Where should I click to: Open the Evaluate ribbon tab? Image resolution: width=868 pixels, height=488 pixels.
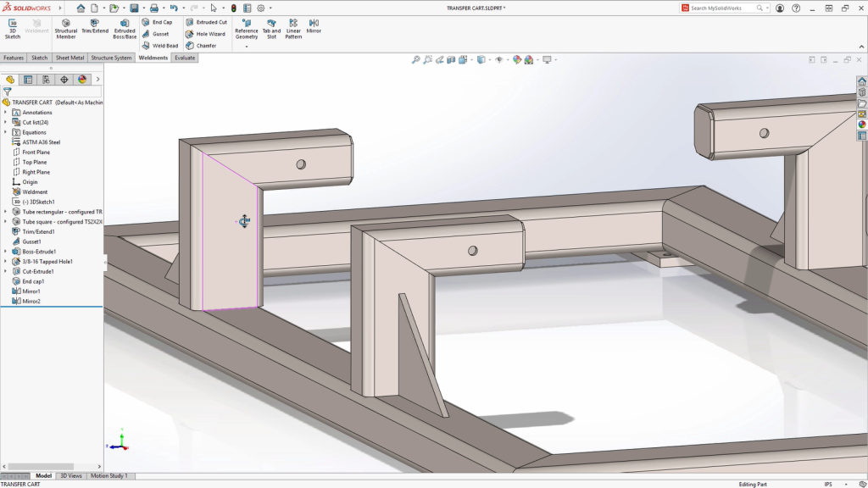[185, 58]
